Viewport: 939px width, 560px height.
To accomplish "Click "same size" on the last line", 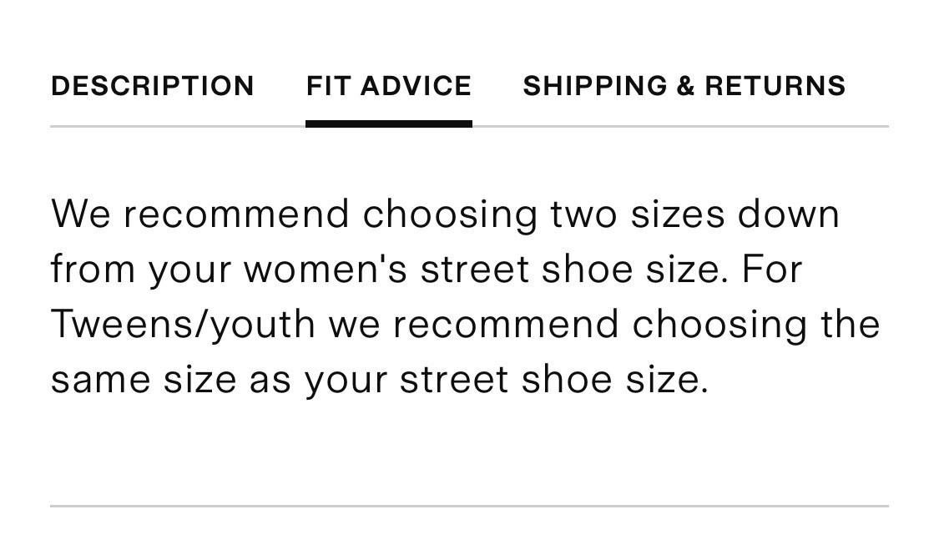I will [x=143, y=380].
